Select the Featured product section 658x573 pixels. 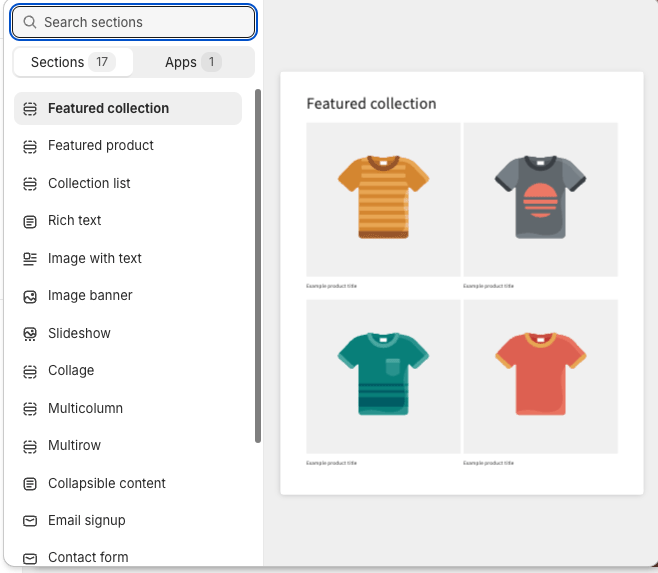128,146
